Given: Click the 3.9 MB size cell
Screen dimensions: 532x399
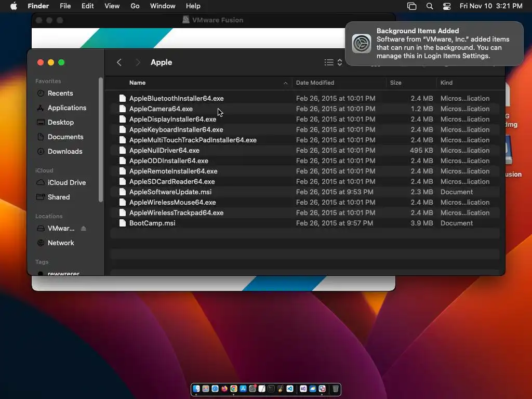Looking at the screenshot, I should click(x=422, y=223).
